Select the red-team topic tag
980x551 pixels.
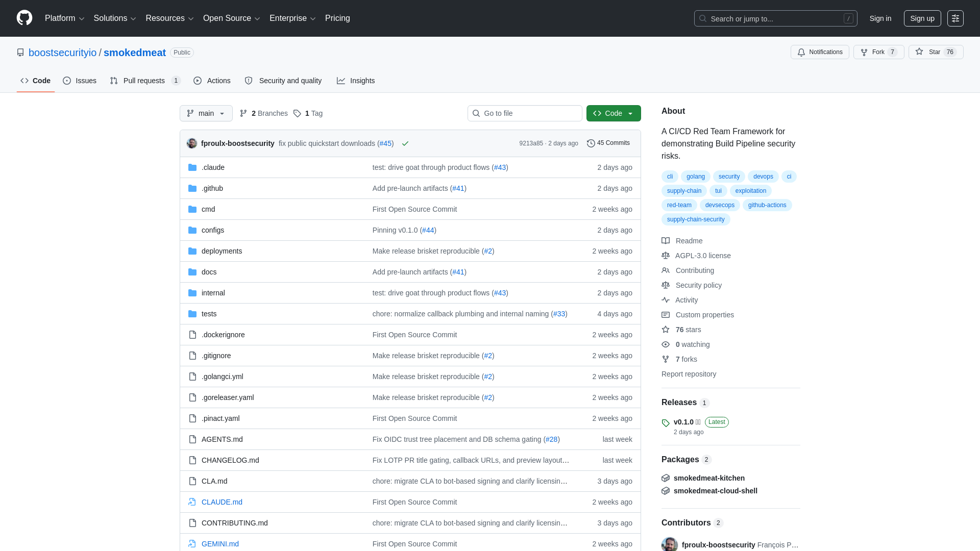pos(679,205)
